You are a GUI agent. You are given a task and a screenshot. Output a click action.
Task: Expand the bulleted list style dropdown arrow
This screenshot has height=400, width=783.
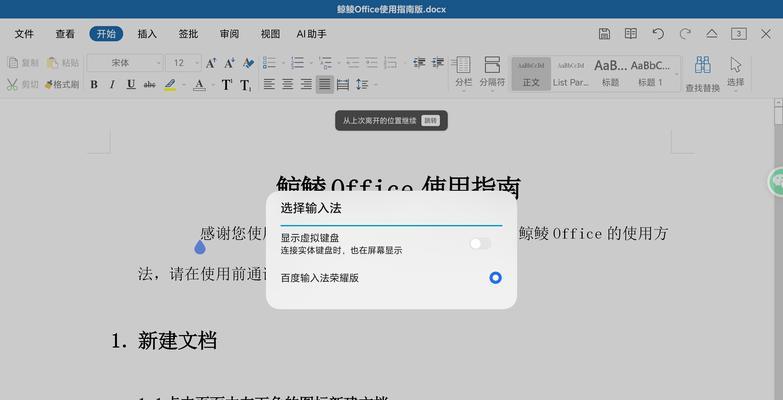(x=283, y=63)
